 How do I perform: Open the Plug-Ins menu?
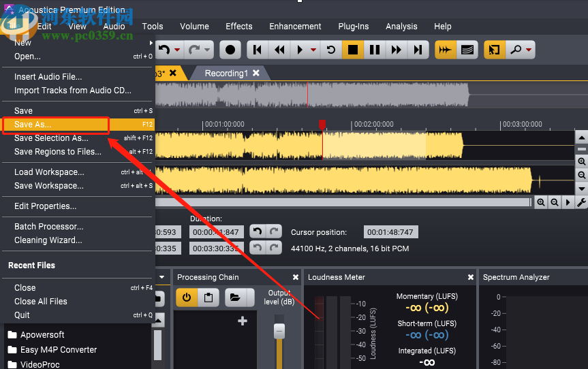click(x=353, y=27)
